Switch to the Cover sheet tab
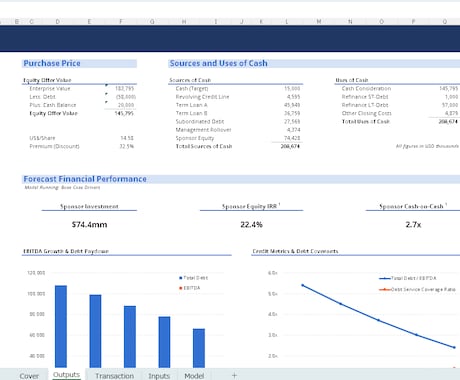Viewport: 460px width, 380px height. click(29, 376)
